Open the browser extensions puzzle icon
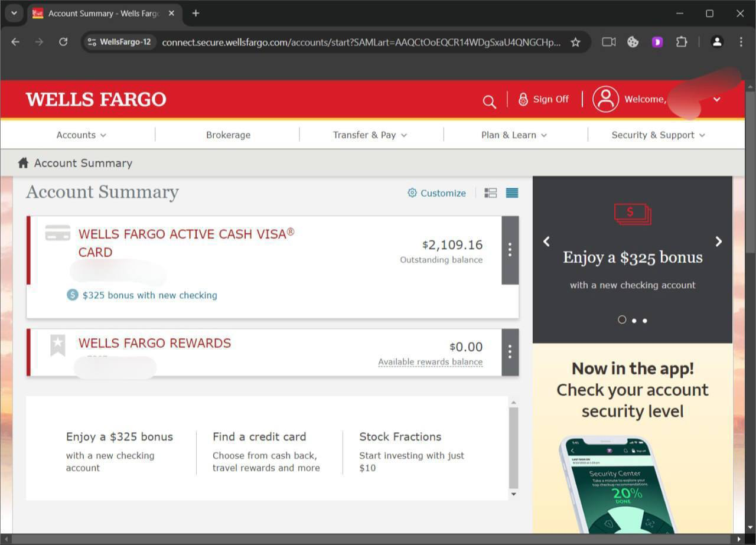The image size is (756, 545). click(682, 42)
